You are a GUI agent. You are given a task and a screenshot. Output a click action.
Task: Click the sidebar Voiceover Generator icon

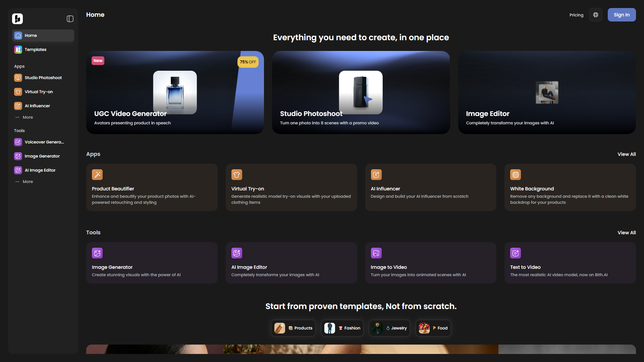18,142
